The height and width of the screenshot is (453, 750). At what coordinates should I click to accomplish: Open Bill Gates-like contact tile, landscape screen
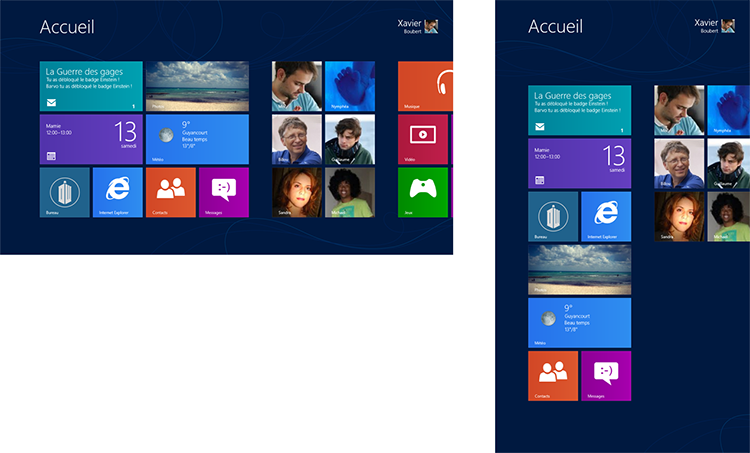coord(297,139)
